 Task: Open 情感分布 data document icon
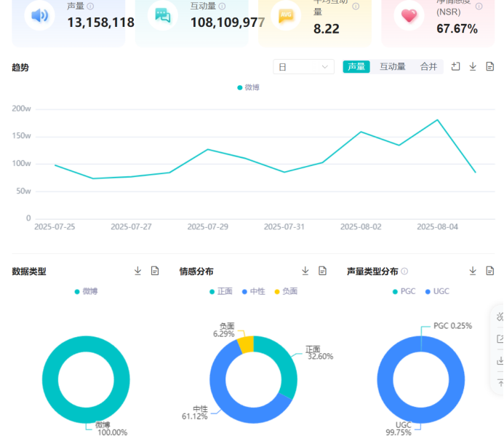coord(322,271)
